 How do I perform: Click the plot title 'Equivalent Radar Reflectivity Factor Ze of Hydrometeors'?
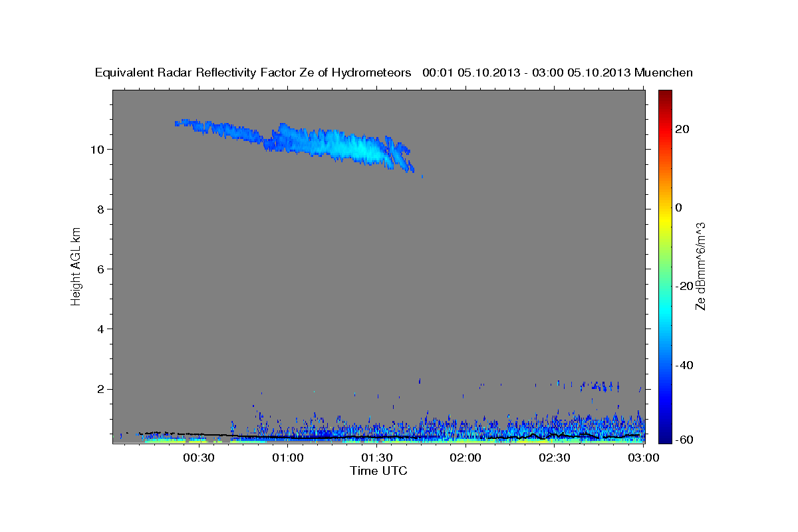[253, 73]
